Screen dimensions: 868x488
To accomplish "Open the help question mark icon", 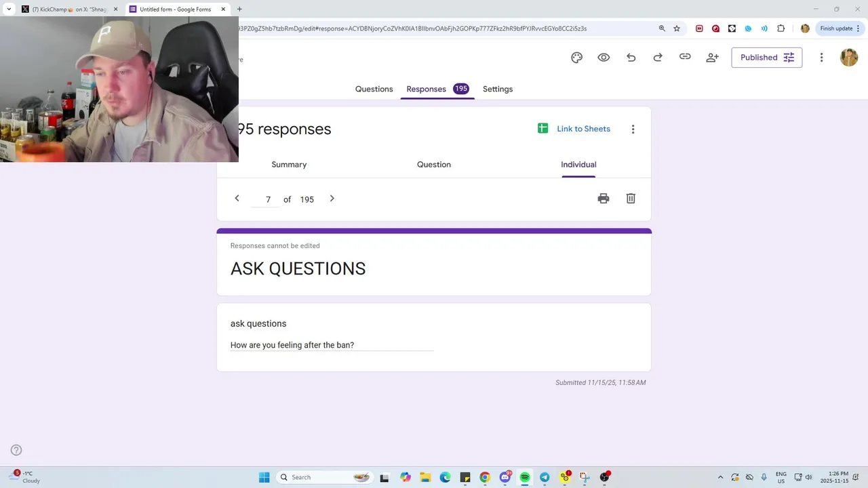I will pos(16,450).
